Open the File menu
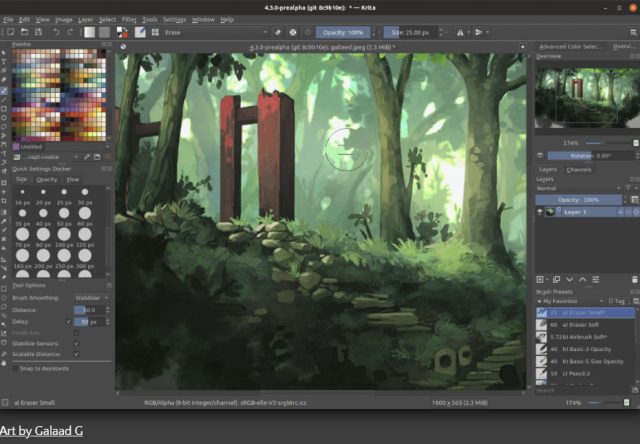 click(8, 20)
